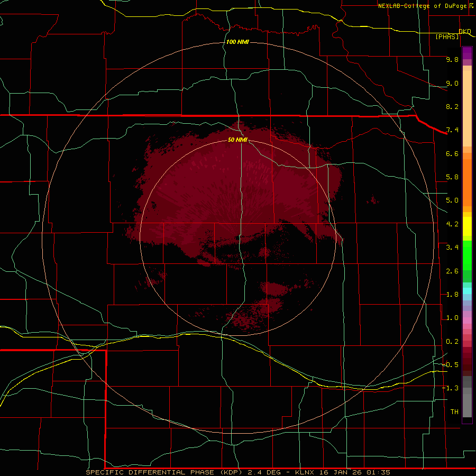Click the 2.4 DEG elevation text
The width and height of the screenshot is (476, 476).
[266, 472]
